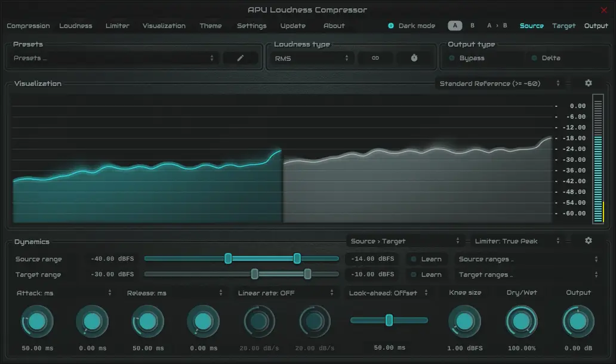Open Source ranges dropdown
Screen dimensions: 616x364
(528, 259)
